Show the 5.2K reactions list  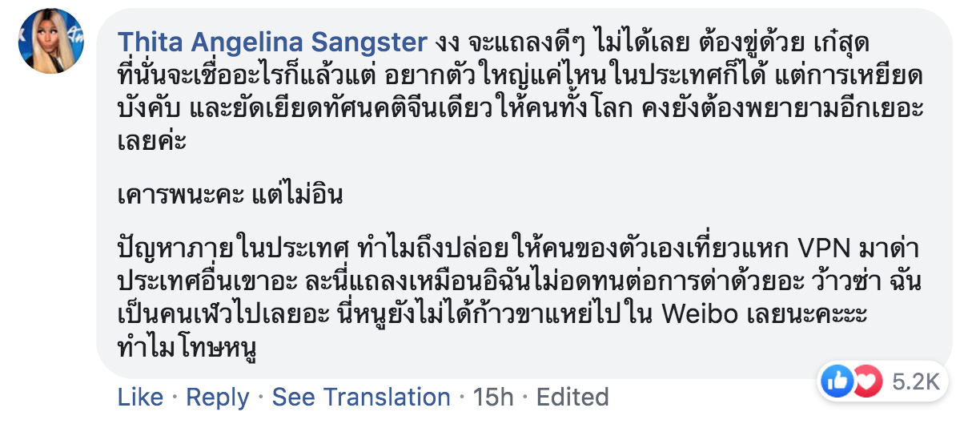[916, 382]
